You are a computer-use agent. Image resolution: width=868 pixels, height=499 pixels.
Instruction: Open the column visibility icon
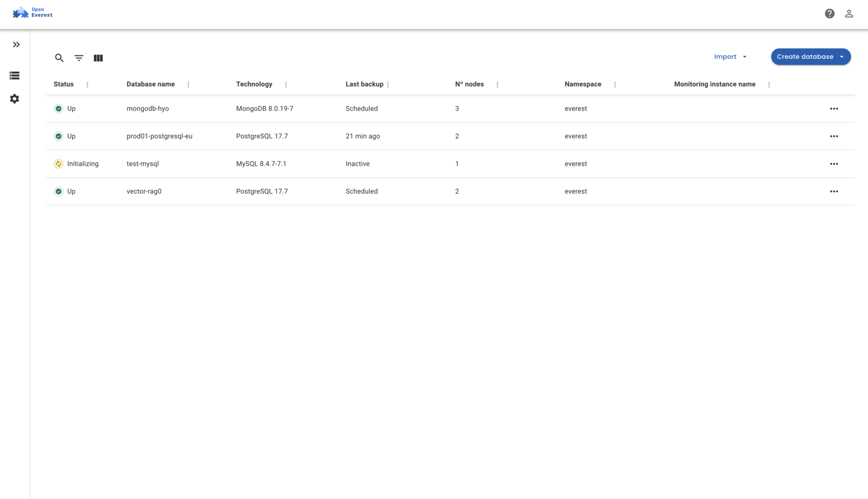click(x=98, y=58)
